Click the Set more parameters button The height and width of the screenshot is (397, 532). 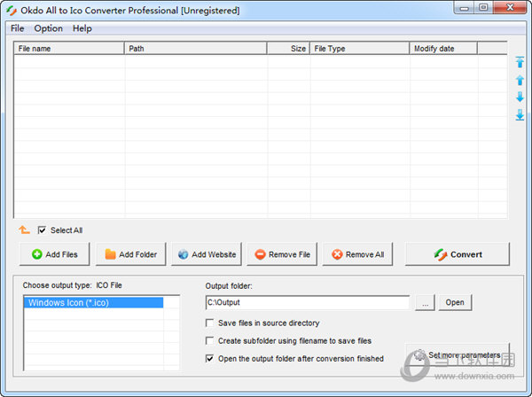(x=458, y=355)
